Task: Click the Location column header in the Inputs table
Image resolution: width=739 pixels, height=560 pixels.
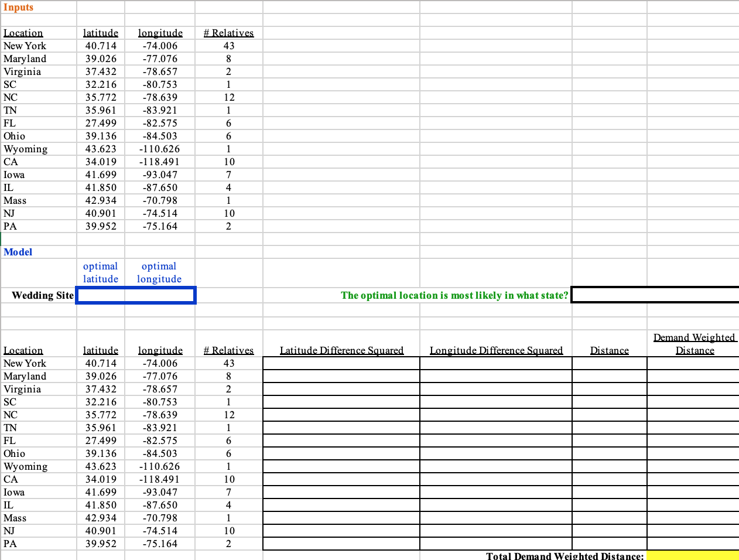Action: click(23, 33)
